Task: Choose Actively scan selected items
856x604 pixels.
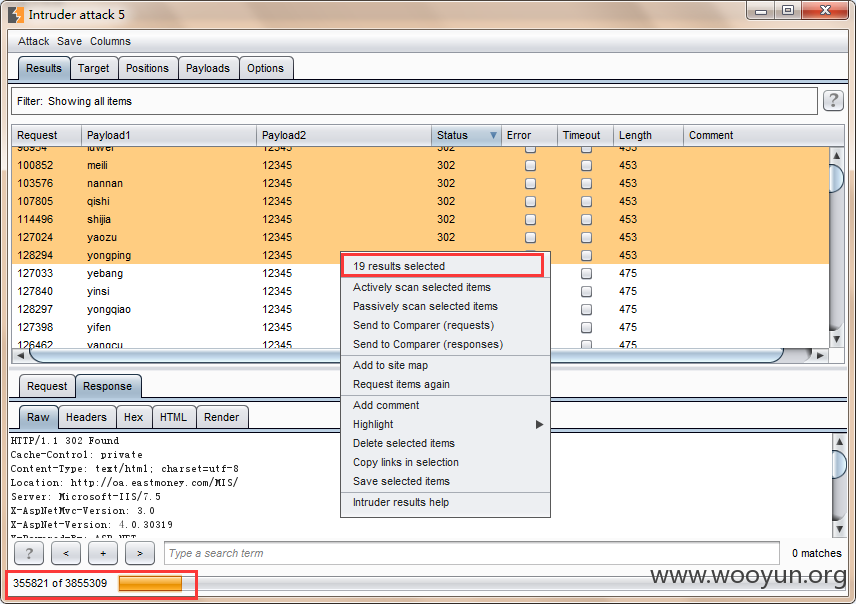Action: (445, 287)
